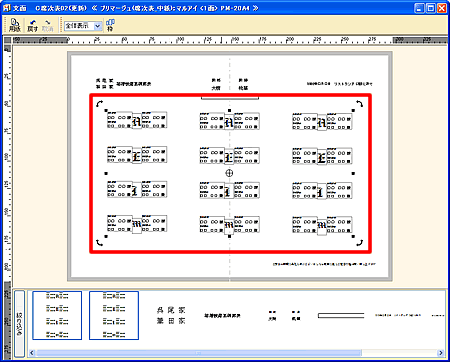Click the top-right square selection handle
This screenshot has height=362, width=450.
coord(353,110)
